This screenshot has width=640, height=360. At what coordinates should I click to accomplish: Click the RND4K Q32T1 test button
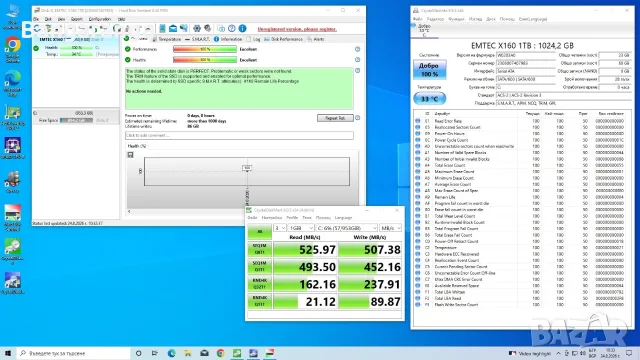tap(260, 284)
